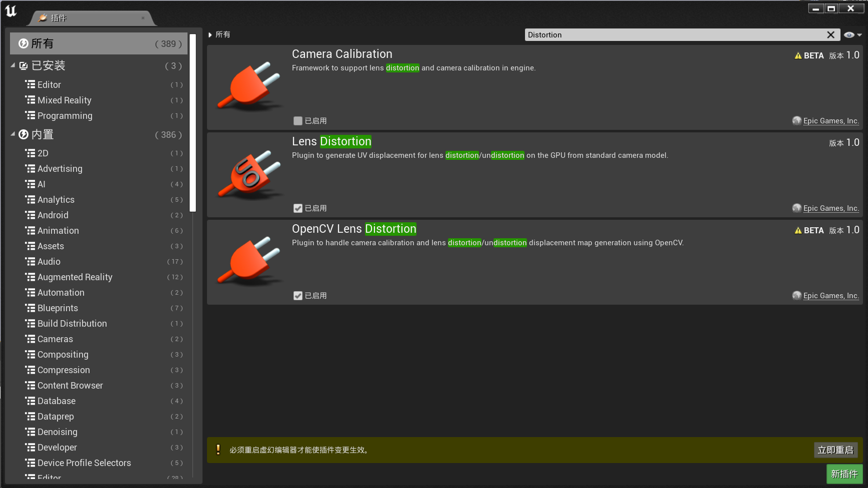Select the 所有 category entry
868x488 pixels.
[98, 44]
